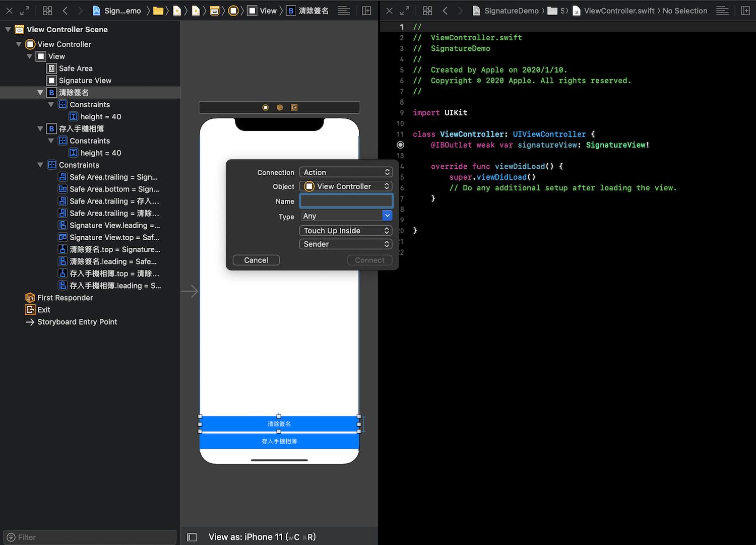
Task: Open the Connection Action dropdown
Action: pos(346,172)
